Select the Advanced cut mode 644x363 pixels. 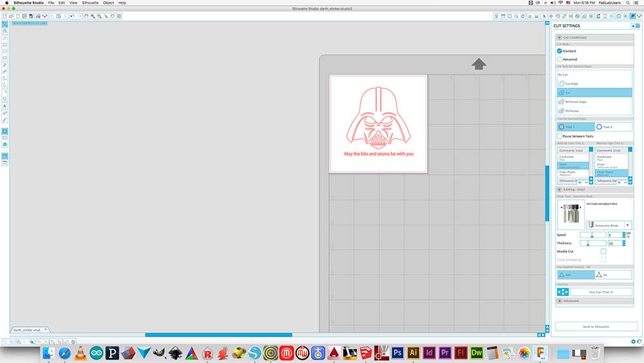point(560,59)
